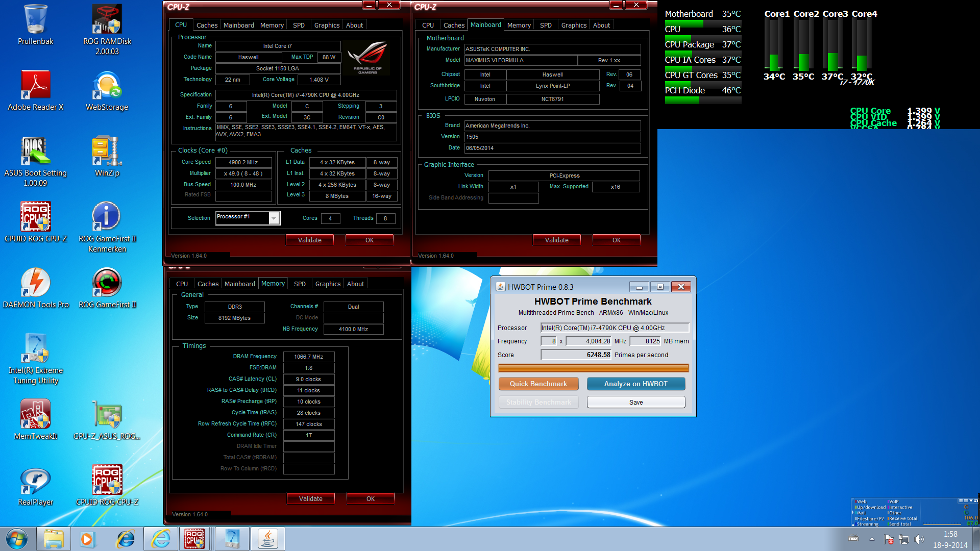Click the HWBOT Prime window title icon
Screen dimensions: 980x551
[x=501, y=287]
